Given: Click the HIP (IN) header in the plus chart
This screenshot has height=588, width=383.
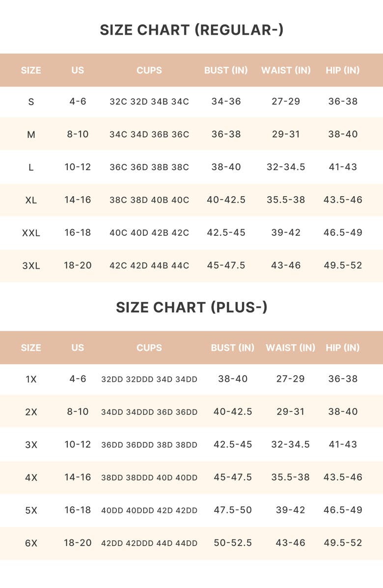Looking at the screenshot, I should click(x=342, y=348).
